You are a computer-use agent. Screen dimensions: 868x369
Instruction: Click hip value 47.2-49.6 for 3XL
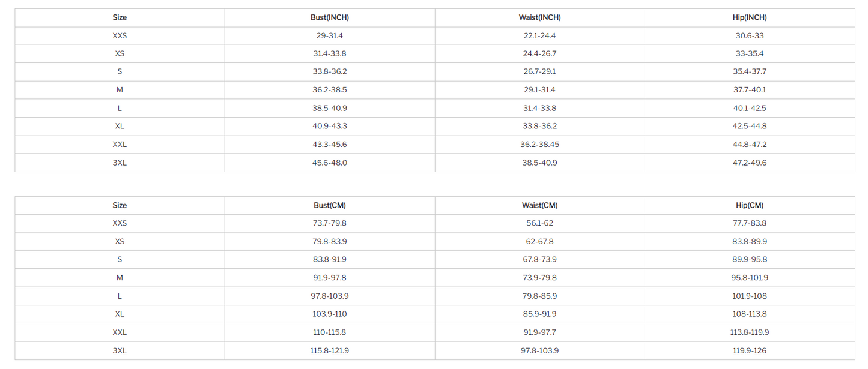[750, 163]
